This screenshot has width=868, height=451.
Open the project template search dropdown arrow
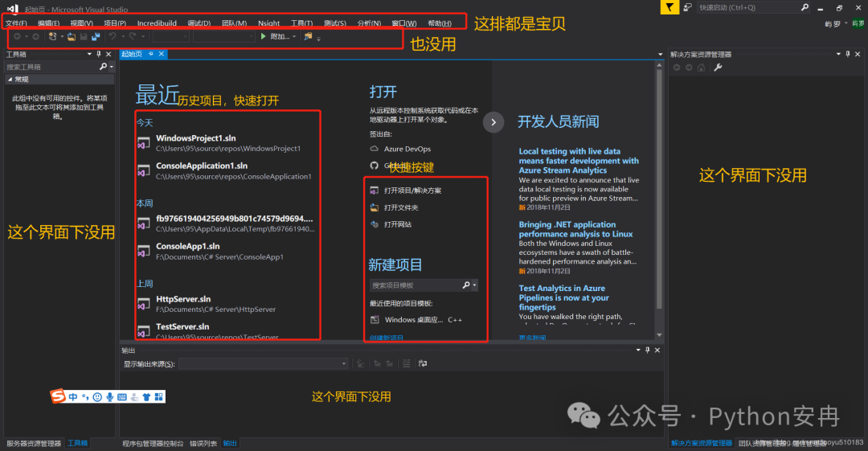tap(475, 285)
